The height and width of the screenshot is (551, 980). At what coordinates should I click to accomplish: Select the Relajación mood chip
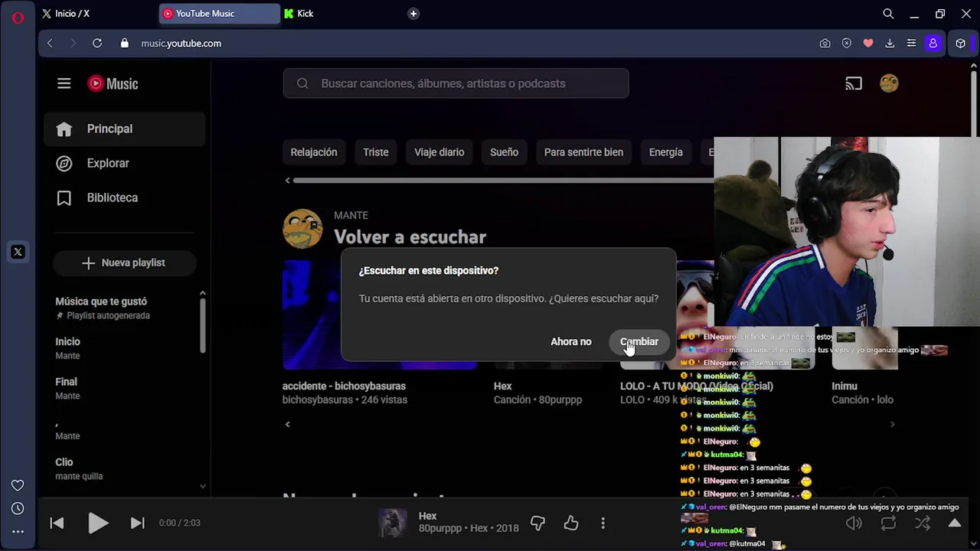point(314,152)
